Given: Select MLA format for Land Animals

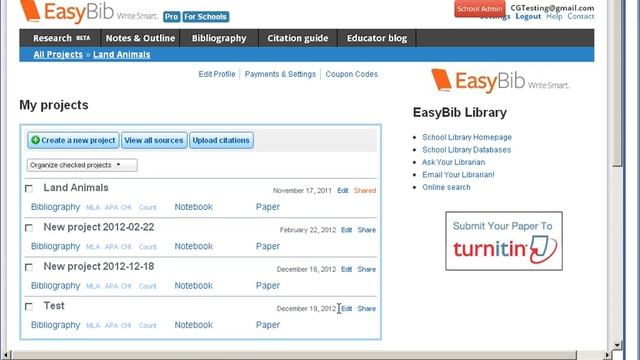Looking at the screenshot, I should [x=93, y=207].
